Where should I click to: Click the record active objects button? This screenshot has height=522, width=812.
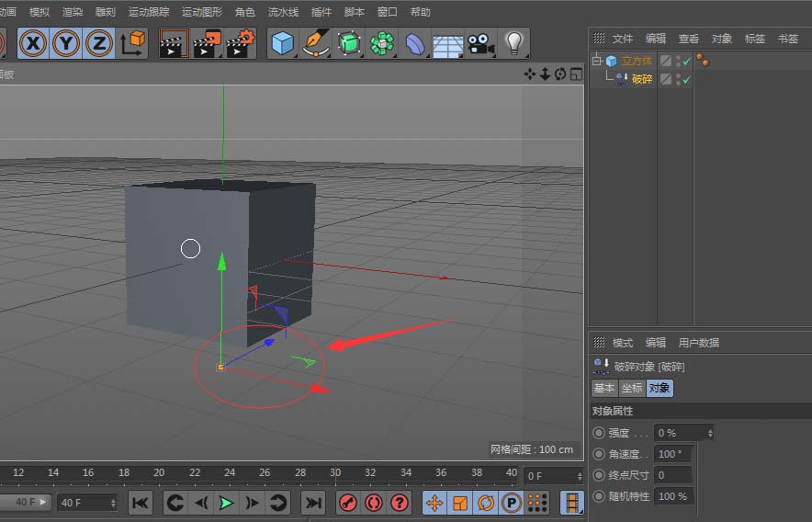click(348, 503)
